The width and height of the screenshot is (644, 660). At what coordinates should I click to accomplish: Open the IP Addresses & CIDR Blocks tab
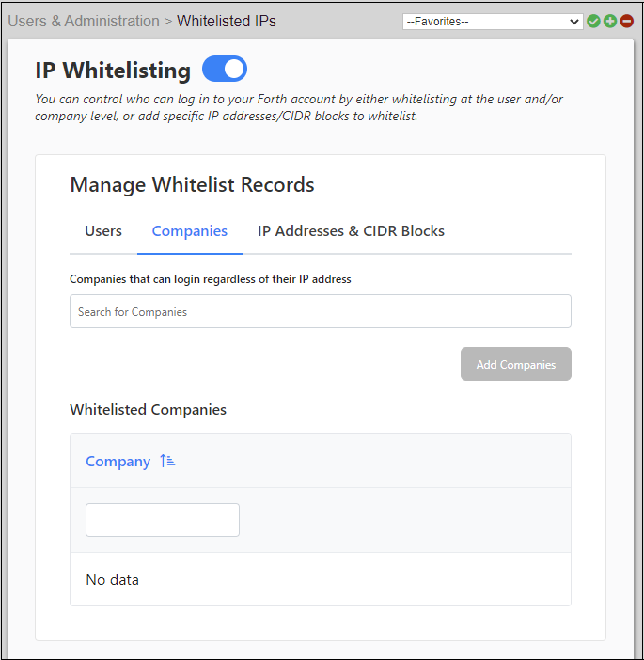[x=351, y=231]
